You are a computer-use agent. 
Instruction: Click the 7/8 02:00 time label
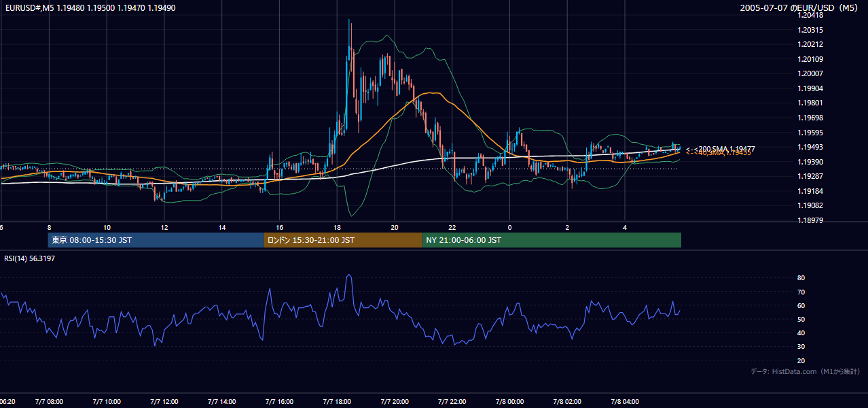(x=567, y=401)
